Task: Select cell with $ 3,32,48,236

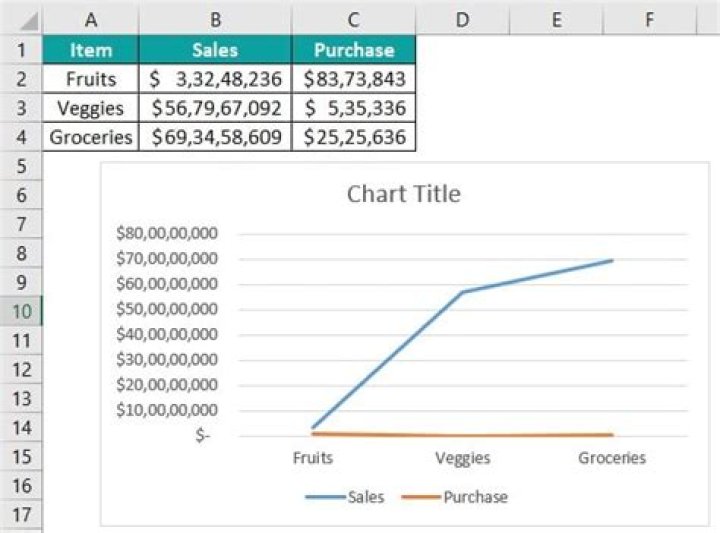Action: (x=215, y=79)
